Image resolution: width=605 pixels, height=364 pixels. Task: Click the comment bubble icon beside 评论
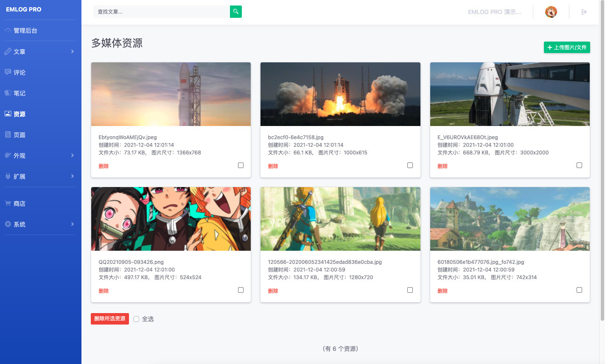click(8, 72)
